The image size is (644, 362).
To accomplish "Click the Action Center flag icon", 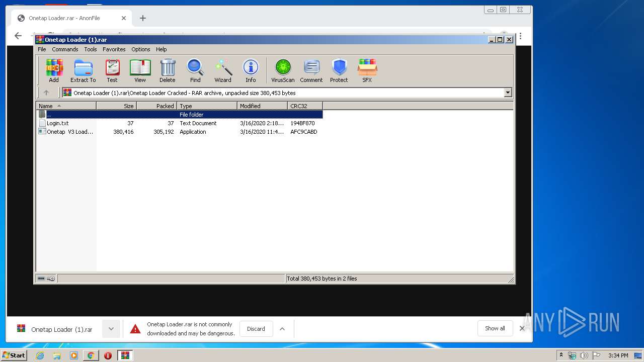I will point(596,355).
